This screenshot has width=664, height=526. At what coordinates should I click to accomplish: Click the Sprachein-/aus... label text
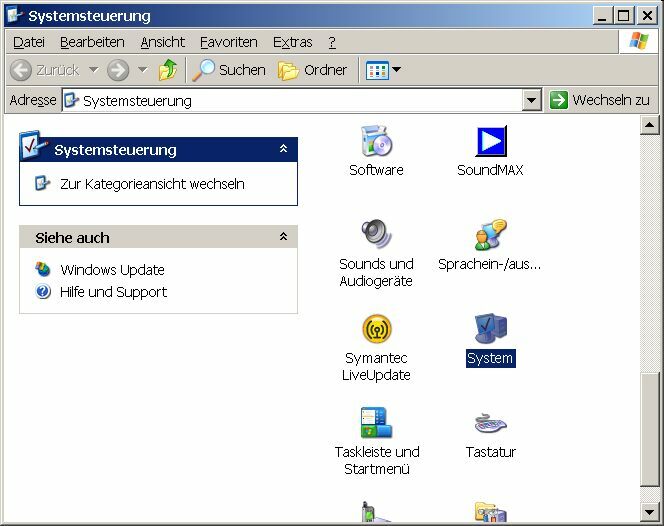coord(490,264)
